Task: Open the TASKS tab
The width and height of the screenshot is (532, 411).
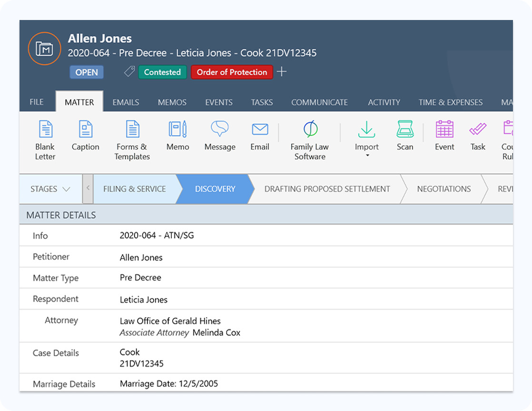Action: coord(262,102)
